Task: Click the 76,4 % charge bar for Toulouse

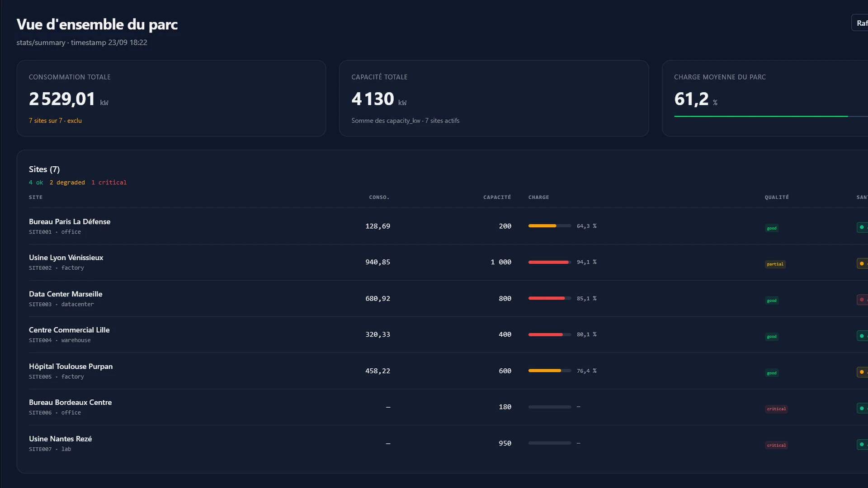Action: (550, 371)
